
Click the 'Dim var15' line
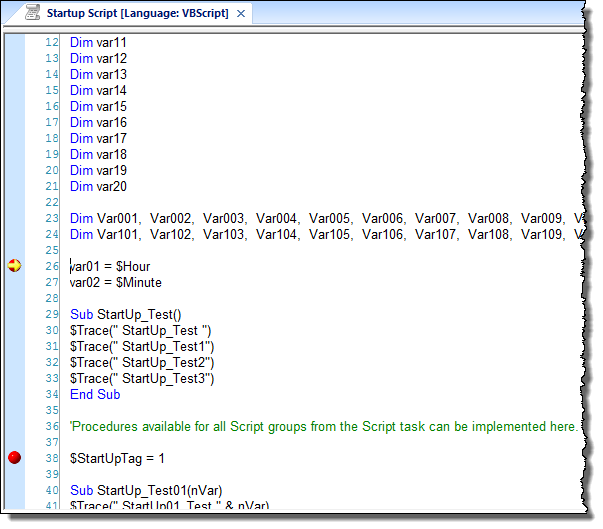[98, 106]
